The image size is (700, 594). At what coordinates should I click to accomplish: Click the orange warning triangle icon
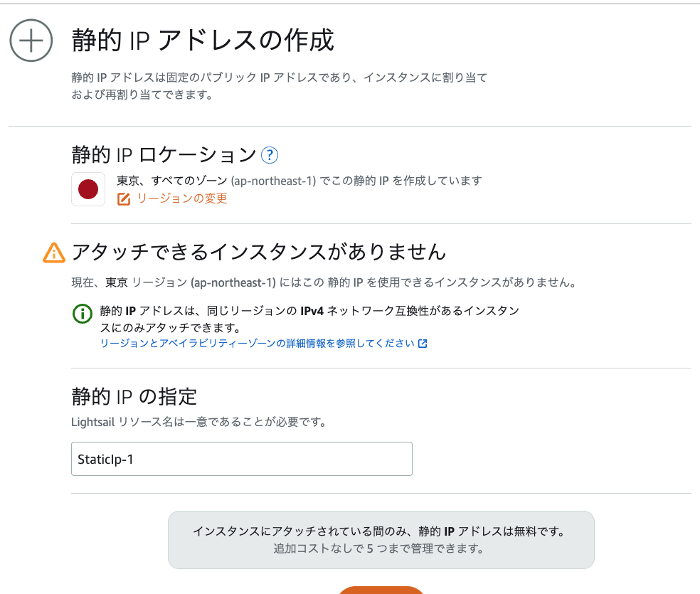tap(54, 253)
